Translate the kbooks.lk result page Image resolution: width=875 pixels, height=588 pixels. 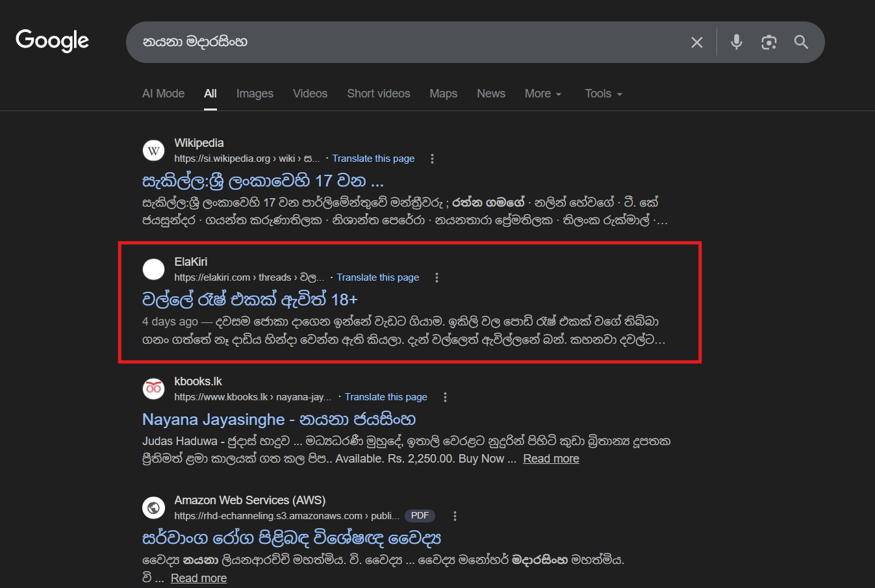click(386, 397)
